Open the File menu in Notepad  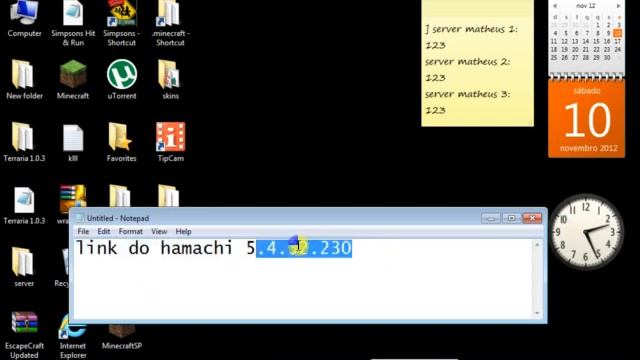tap(83, 231)
